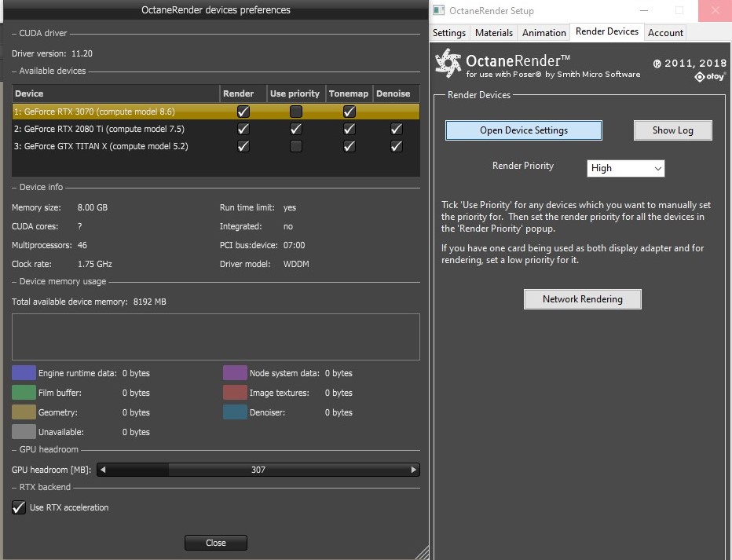Click the Show Log button
The image size is (732, 560).
click(673, 130)
